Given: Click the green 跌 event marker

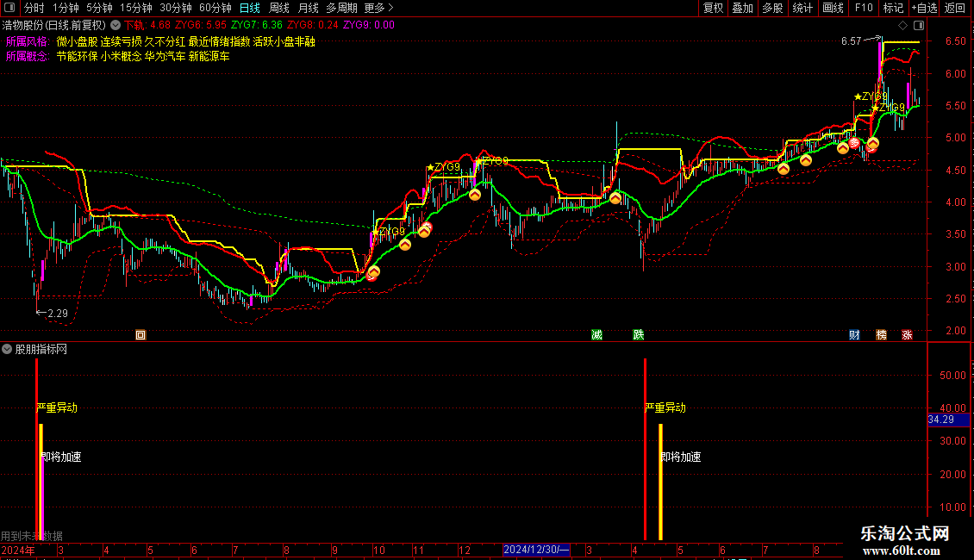Looking at the screenshot, I should coord(639,335).
